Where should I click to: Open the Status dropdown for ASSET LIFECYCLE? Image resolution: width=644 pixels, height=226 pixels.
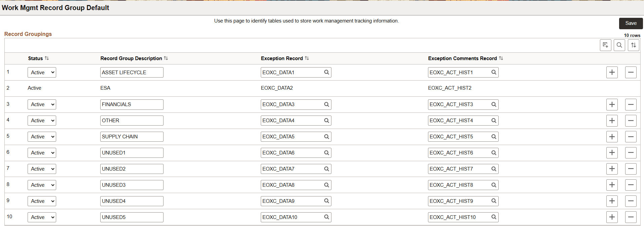point(42,72)
